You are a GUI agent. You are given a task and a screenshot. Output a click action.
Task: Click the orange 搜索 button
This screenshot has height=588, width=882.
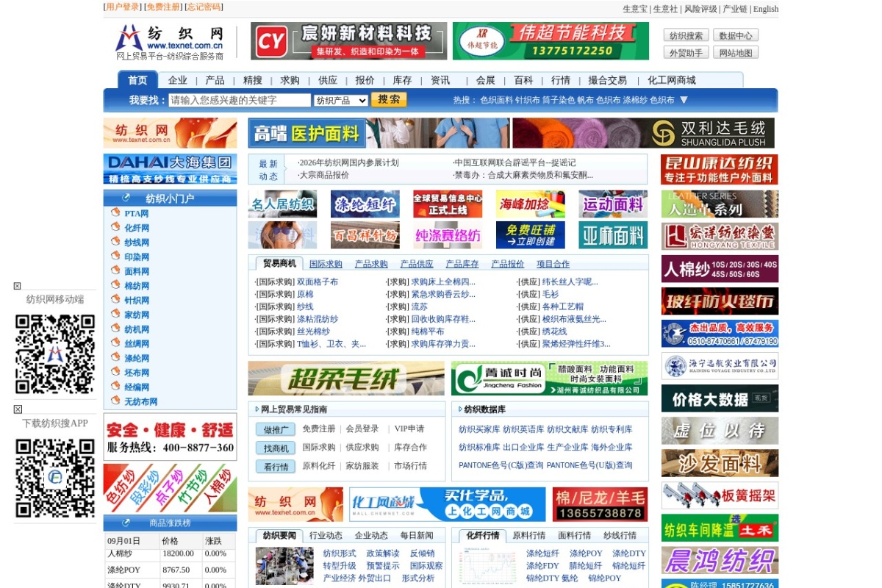point(389,100)
